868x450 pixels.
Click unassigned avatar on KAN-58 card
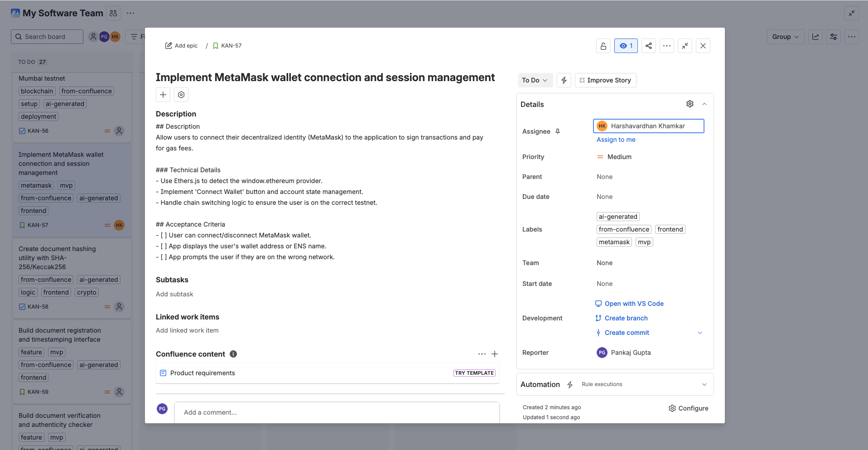point(119,307)
